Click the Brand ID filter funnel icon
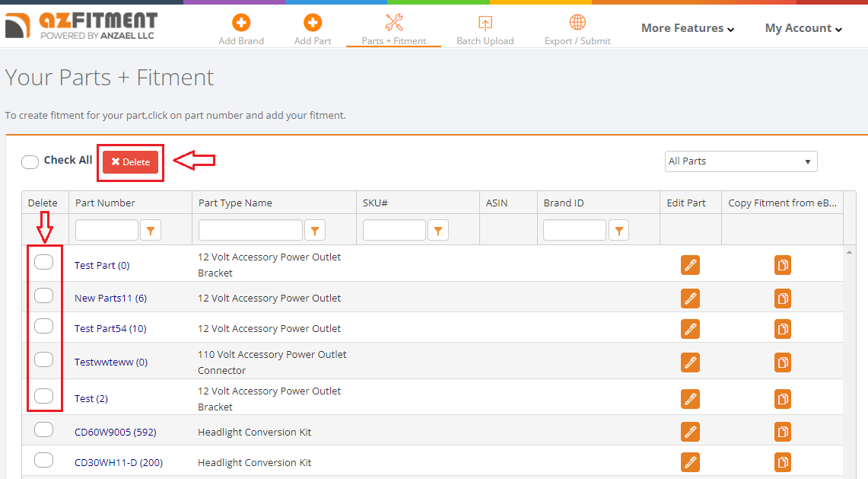 click(x=619, y=230)
